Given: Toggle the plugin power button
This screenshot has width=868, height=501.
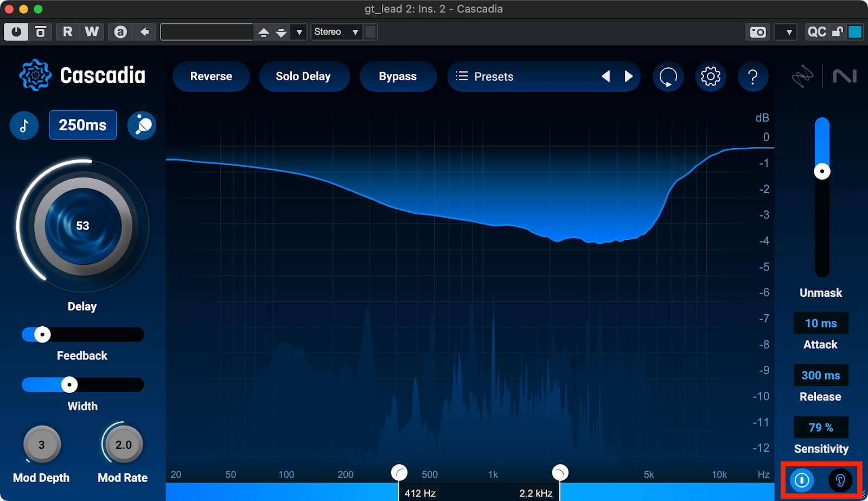Looking at the screenshot, I should pos(16,32).
